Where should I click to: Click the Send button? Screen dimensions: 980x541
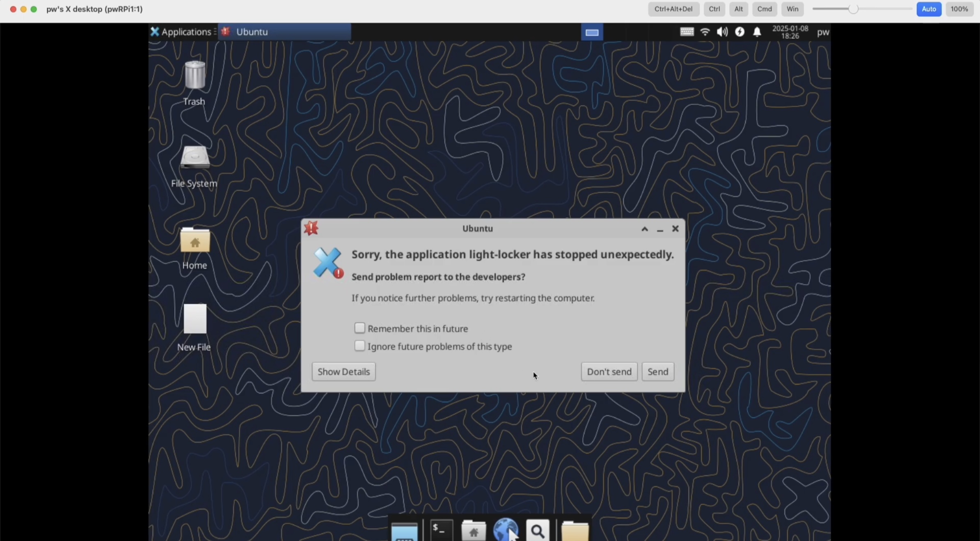click(x=657, y=371)
